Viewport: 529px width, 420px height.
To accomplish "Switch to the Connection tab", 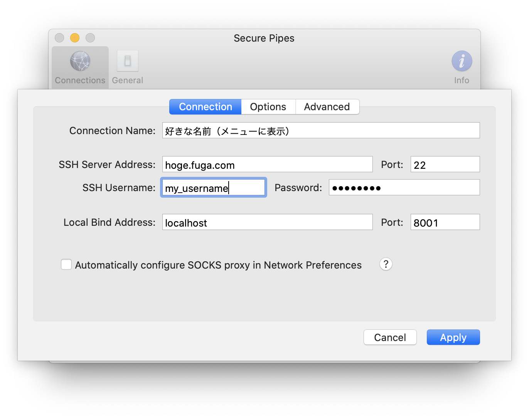I will [206, 107].
